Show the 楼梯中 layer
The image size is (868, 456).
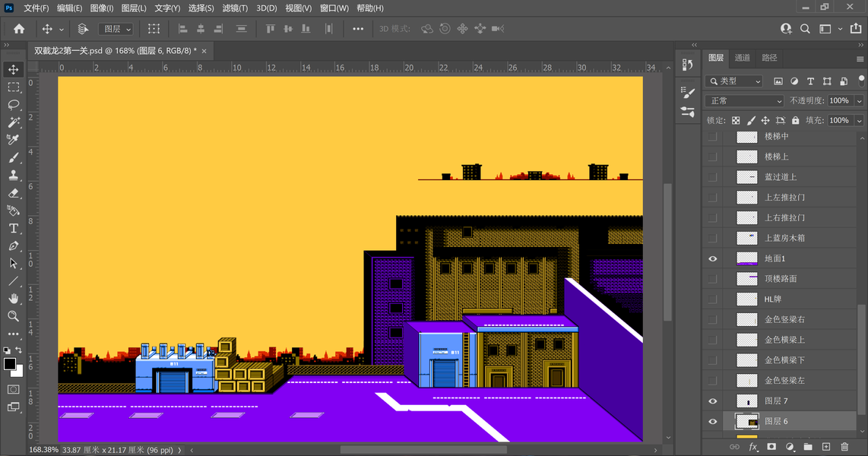point(712,136)
